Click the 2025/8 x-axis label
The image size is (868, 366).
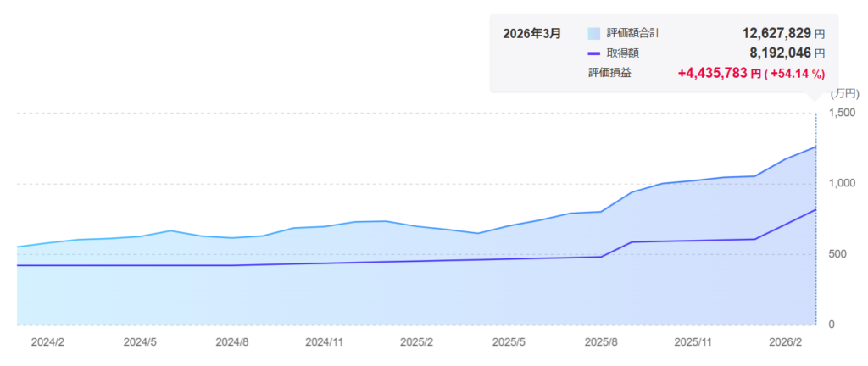point(601,343)
